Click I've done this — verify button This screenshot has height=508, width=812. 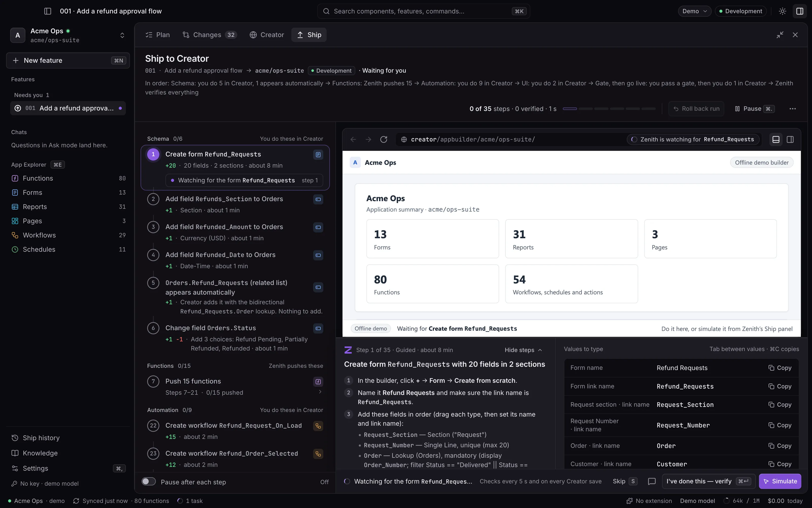pos(709,482)
